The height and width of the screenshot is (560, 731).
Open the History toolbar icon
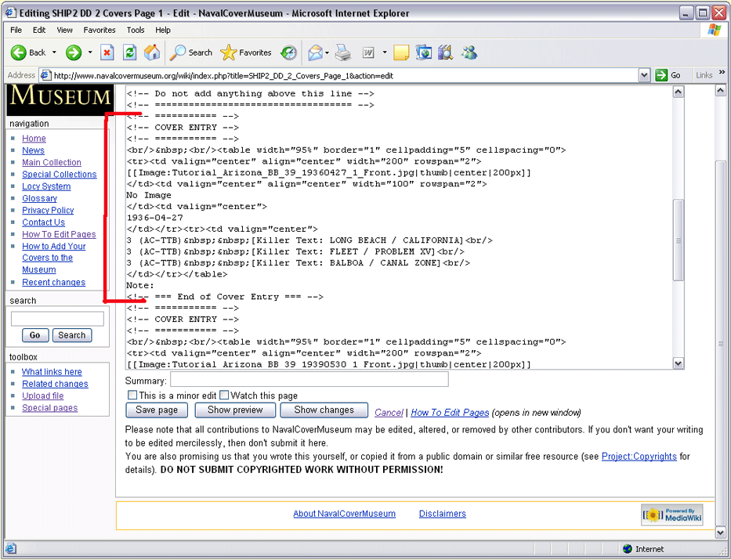pos(289,52)
